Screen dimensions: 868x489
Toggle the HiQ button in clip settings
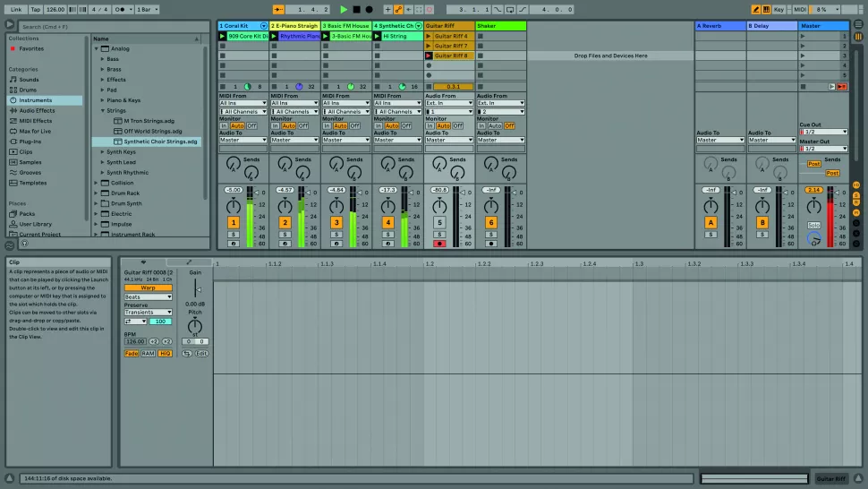pos(165,354)
